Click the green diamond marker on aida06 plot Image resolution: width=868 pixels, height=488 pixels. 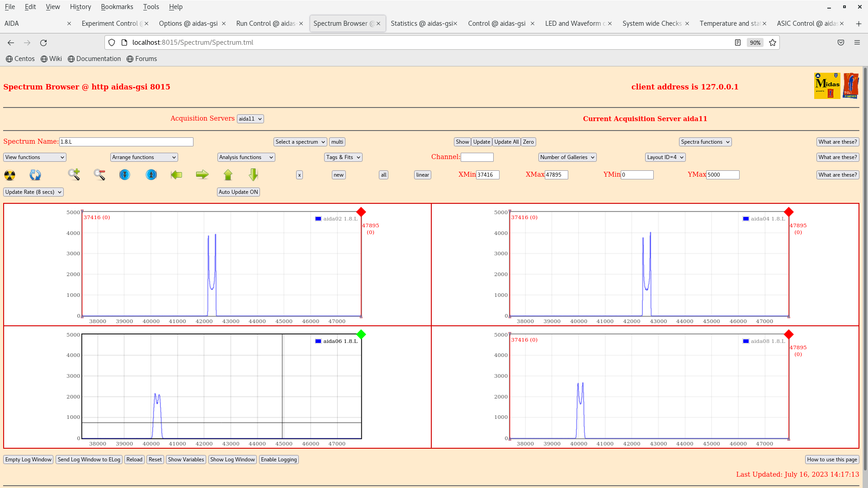point(361,334)
